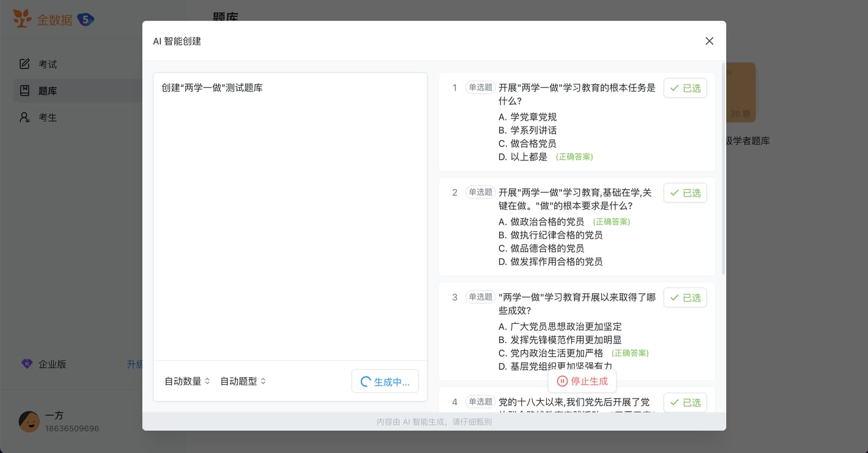868x453 pixels.
Task: Click the version 5 badge icon
Action: tap(86, 20)
